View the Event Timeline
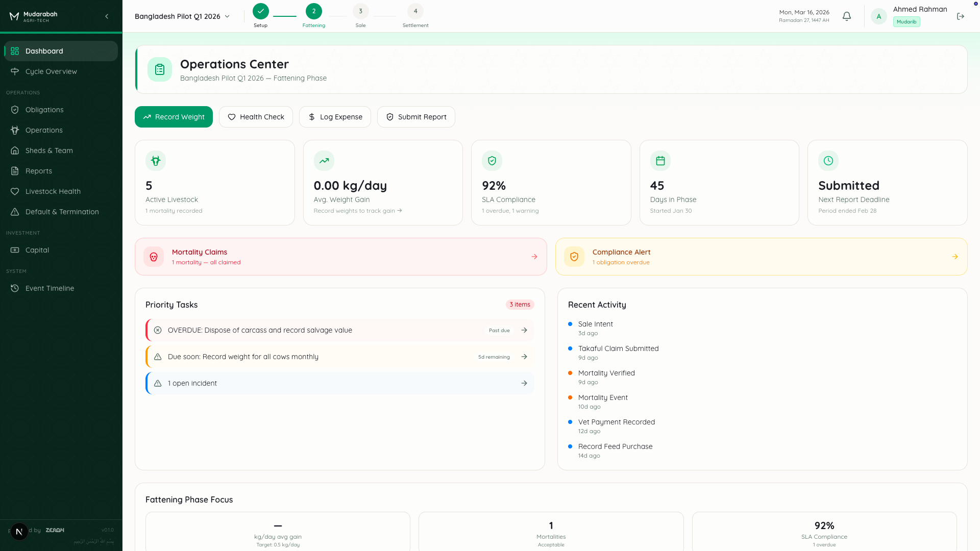 [x=49, y=288]
